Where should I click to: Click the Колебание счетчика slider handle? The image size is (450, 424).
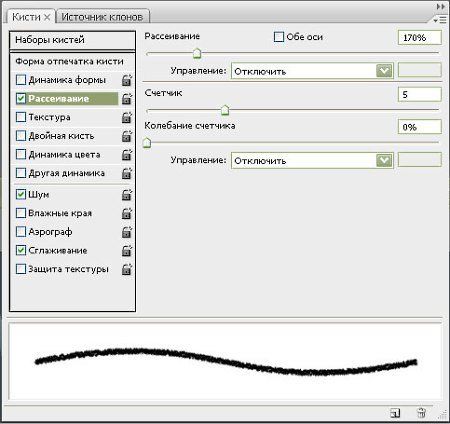(x=147, y=143)
